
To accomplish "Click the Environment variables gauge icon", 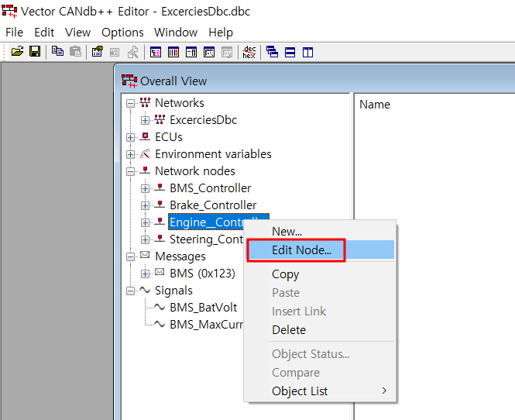I will click(x=145, y=153).
